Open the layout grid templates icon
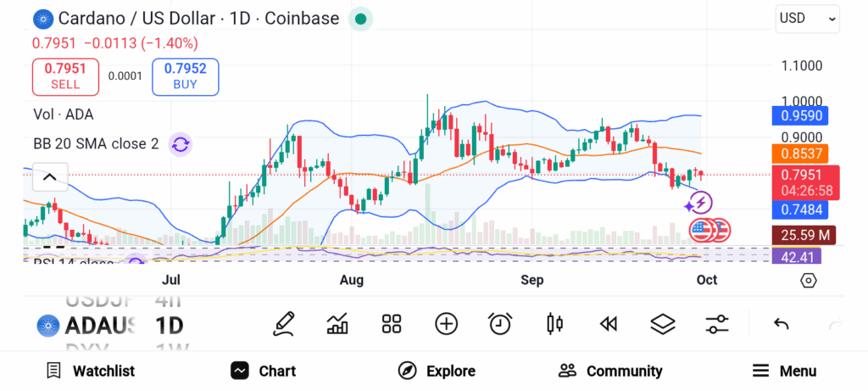Screen dimensions: 868x391 [x=391, y=323]
